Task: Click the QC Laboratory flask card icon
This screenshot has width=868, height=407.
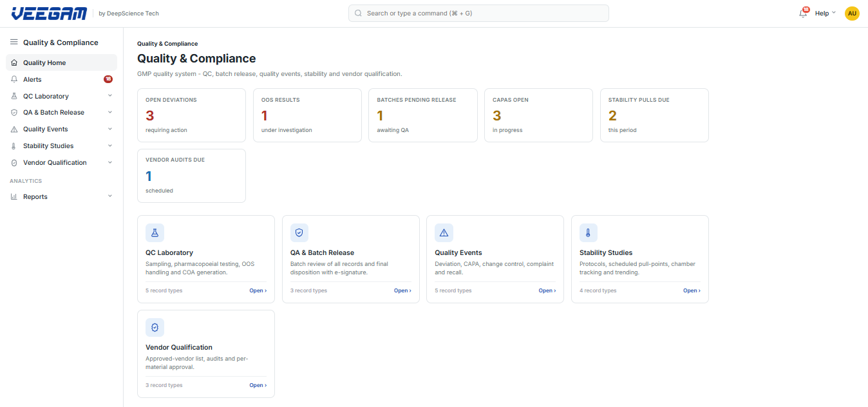Action: point(155,232)
